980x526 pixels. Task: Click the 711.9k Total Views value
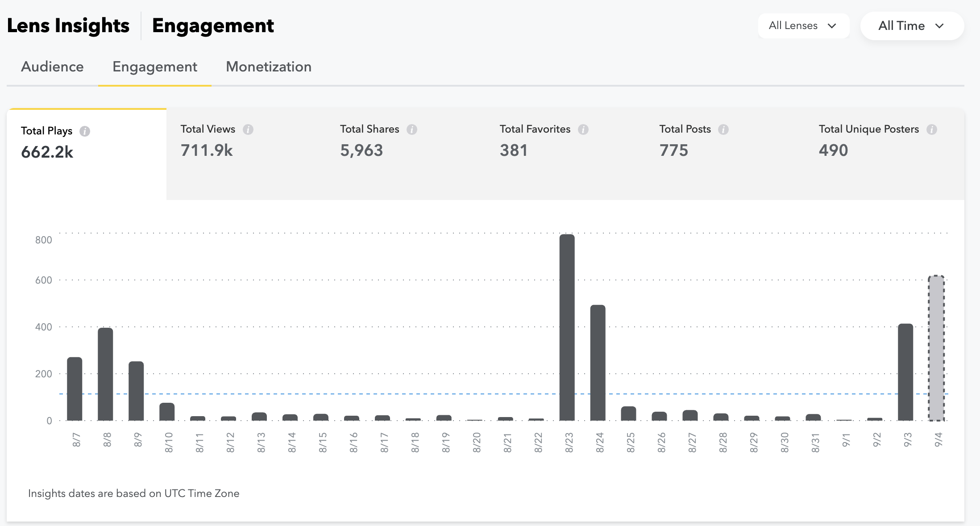pyautogui.click(x=207, y=150)
